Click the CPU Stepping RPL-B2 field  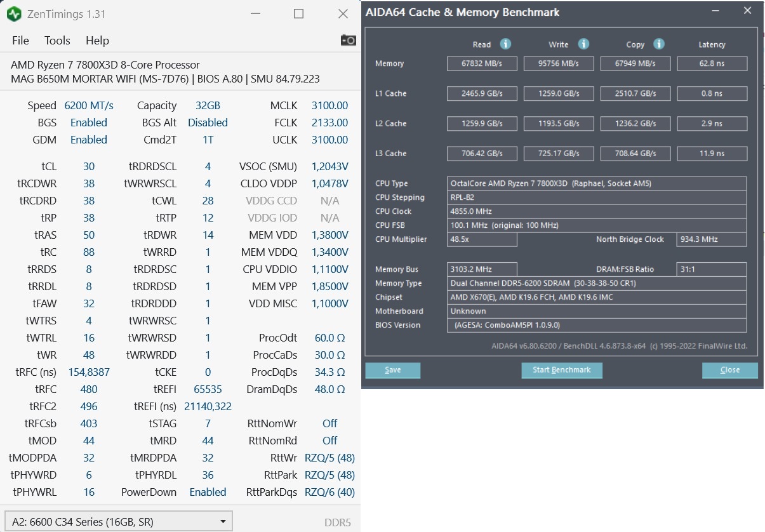(597, 197)
